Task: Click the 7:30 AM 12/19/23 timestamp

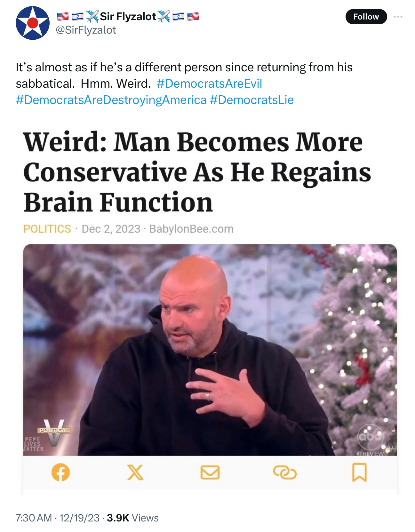Action: [58, 518]
